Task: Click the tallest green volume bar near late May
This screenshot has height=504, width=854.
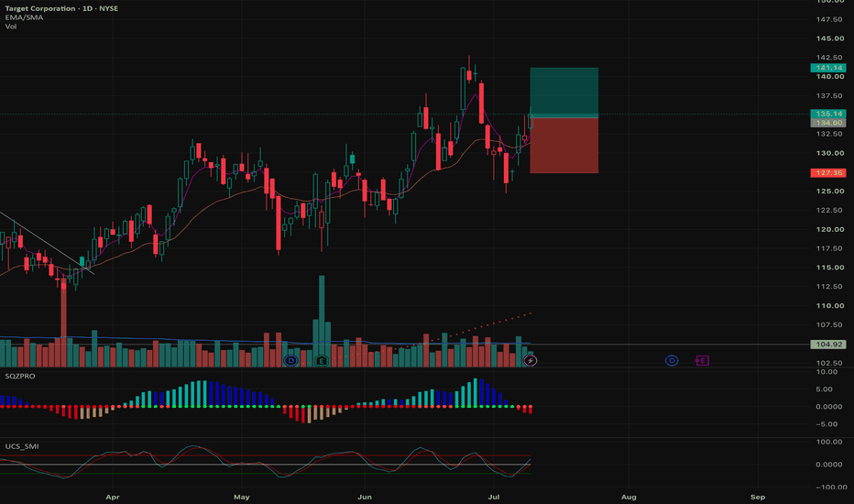Action: click(x=322, y=321)
